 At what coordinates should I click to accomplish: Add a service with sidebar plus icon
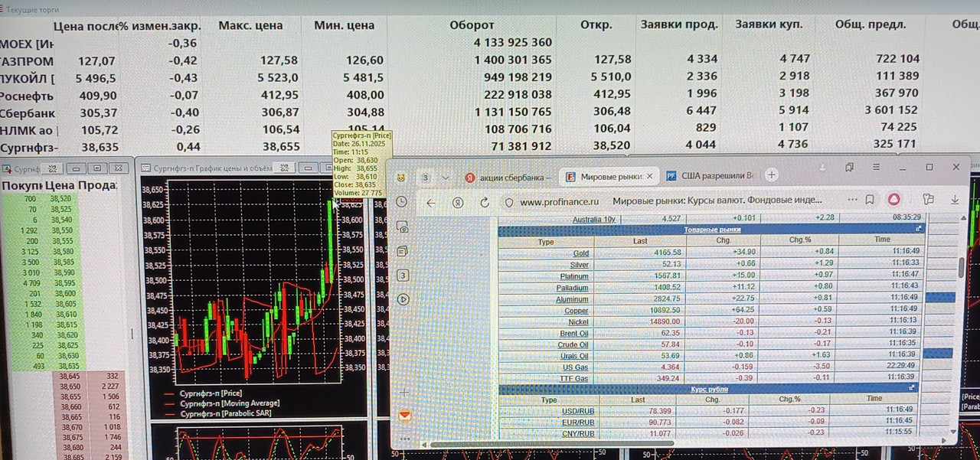point(404,392)
